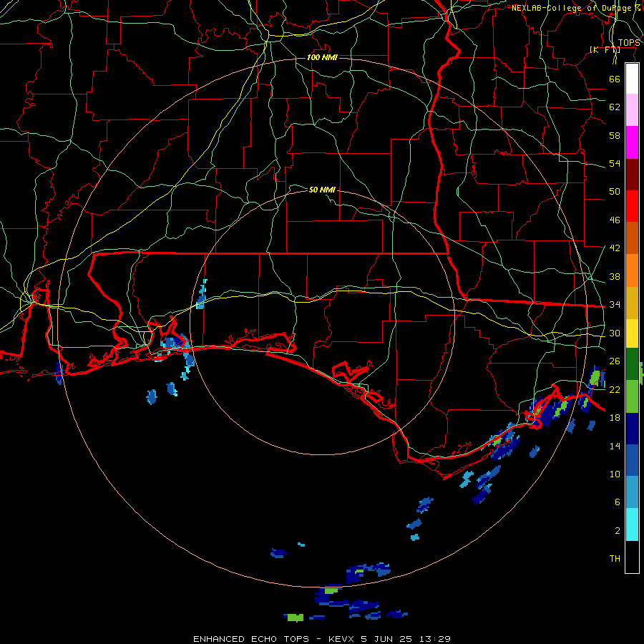Pick the steel light-blue legend band

pyautogui.click(x=632, y=492)
